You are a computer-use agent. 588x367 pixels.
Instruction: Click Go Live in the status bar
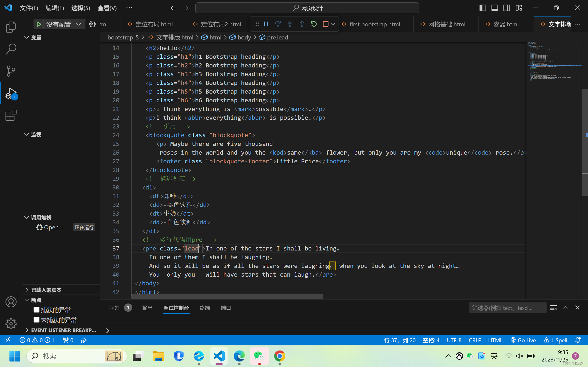[523, 340]
